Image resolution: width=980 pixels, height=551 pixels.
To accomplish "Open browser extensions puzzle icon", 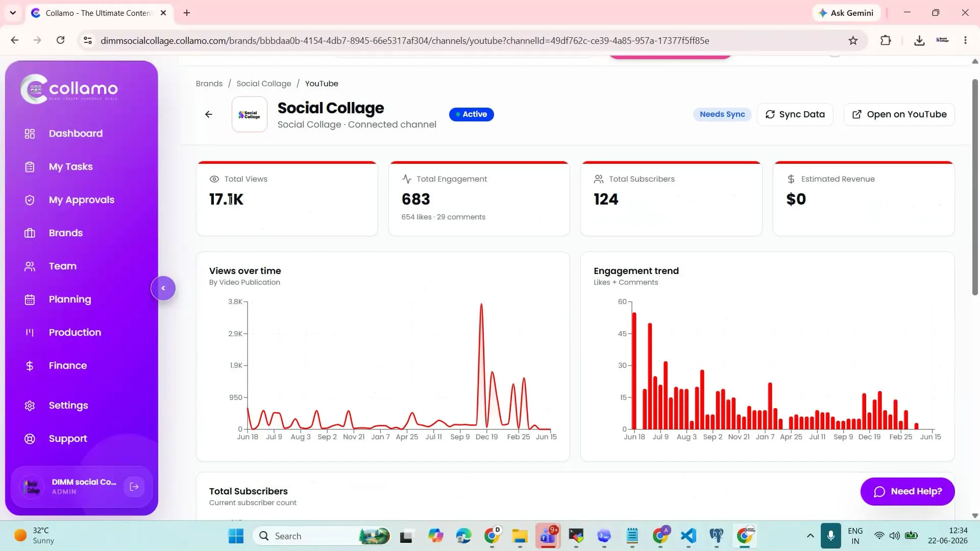I will [886, 40].
